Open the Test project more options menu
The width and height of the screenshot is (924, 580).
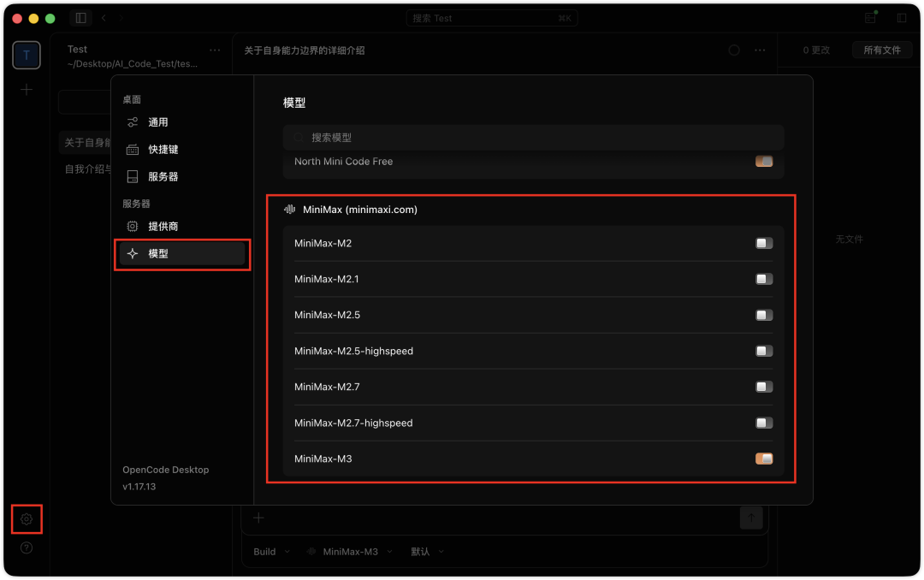(x=215, y=50)
